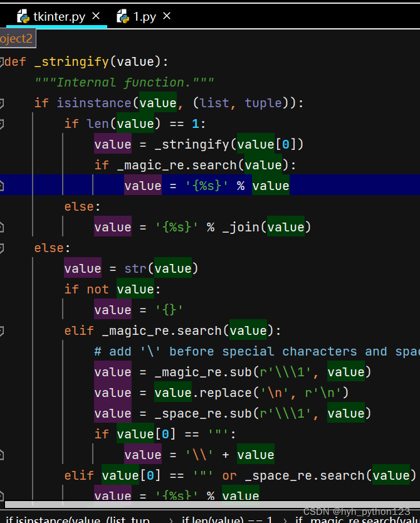Open breadcrumb 'if _magic_re.search(valu'
This screenshot has height=523, width=420.
click(x=357, y=519)
